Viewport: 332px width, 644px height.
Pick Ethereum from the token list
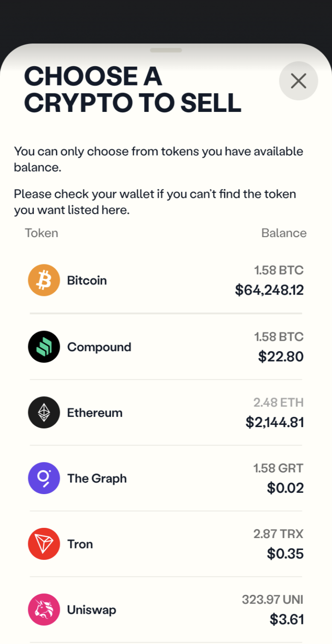[x=95, y=413]
